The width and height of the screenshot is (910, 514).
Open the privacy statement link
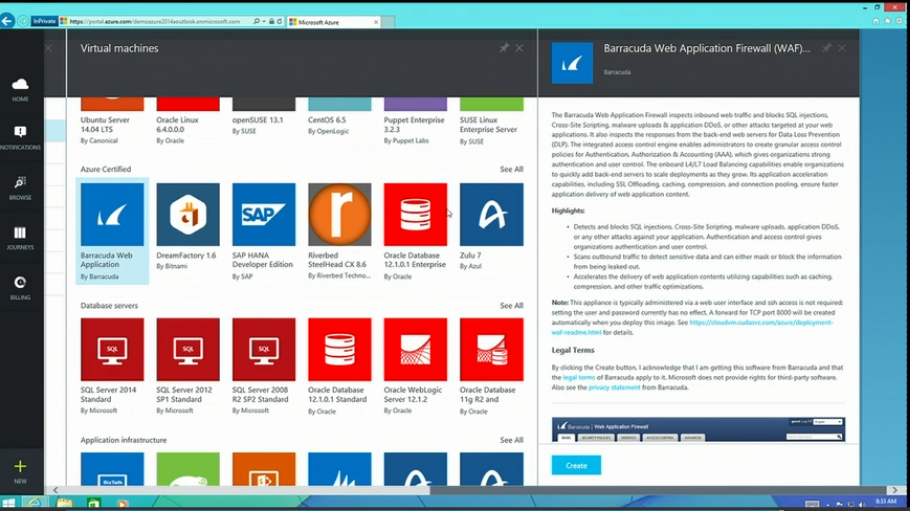614,388
